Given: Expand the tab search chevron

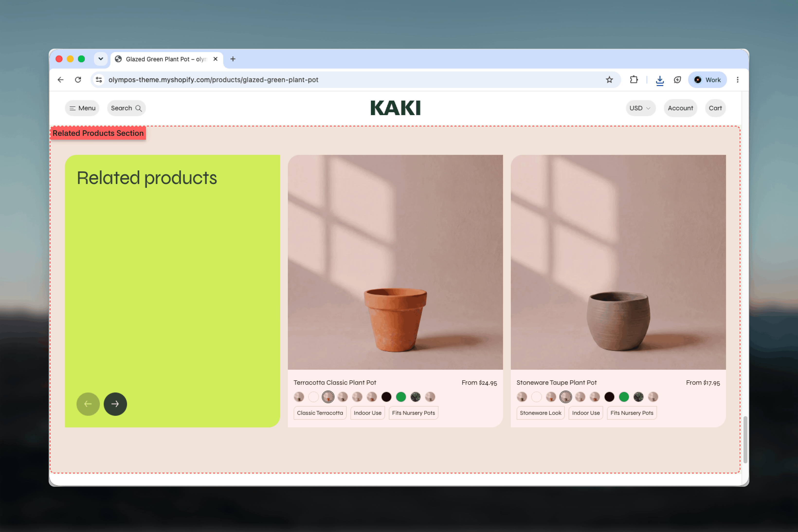Looking at the screenshot, I should point(101,59).
